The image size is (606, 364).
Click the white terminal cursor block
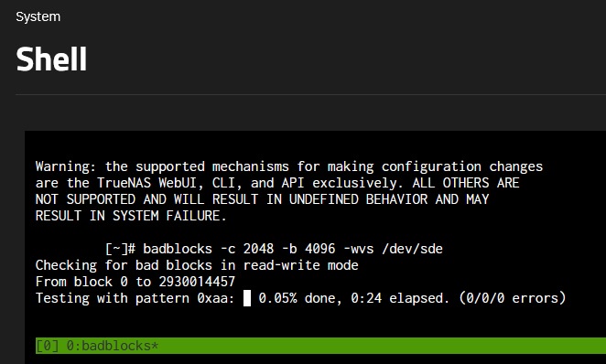click(247, 298)
